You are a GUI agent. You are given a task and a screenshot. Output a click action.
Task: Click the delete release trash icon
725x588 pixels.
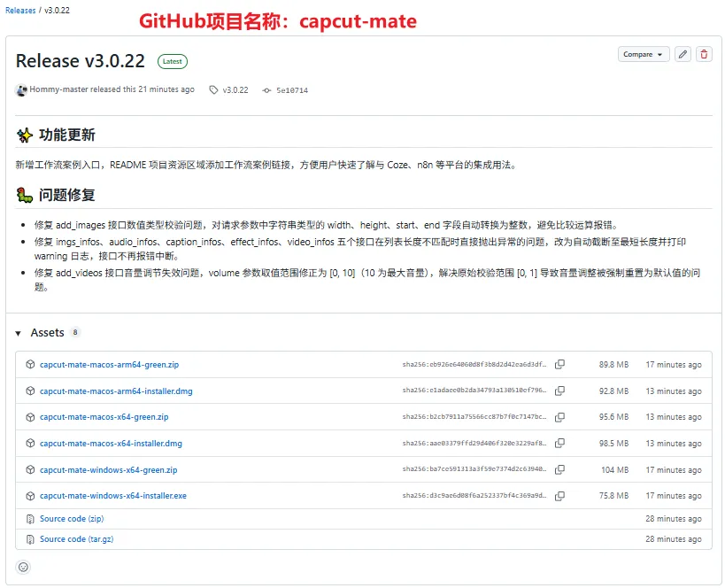point(704,54)
